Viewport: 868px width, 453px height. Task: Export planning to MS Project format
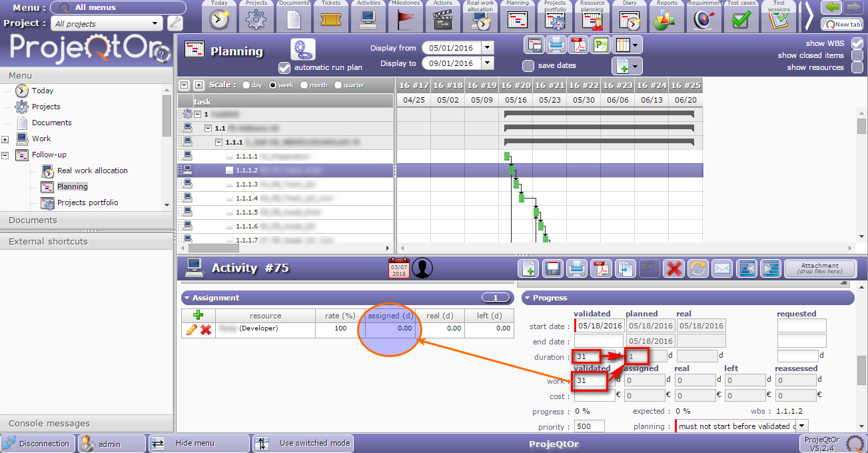point(601,45)
